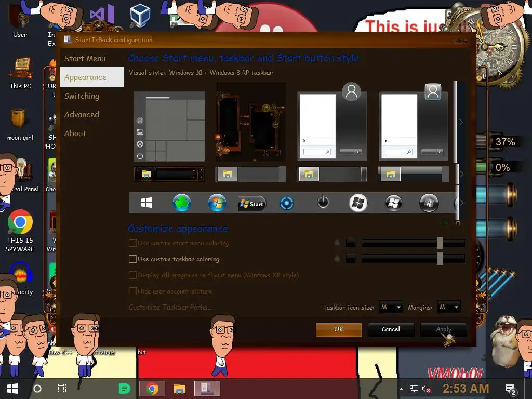Choose the gray metallic Windows orb
The width and height of the screenshot is (532, 399).
[x=429, y=203]
